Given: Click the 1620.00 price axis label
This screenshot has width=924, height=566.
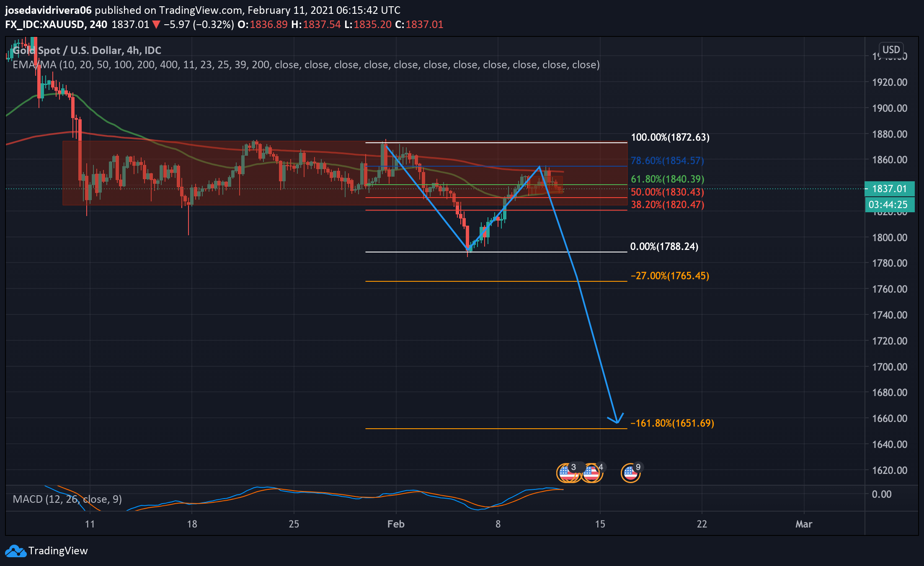Looking at the screenshot, I should pos(890,471).
